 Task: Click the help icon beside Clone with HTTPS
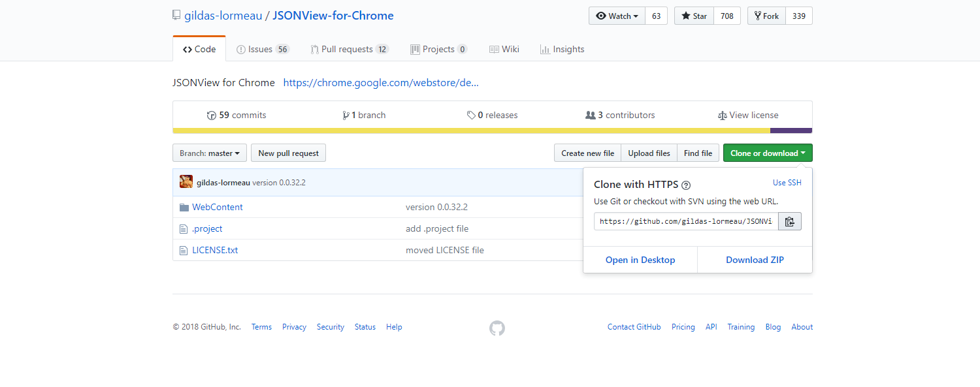click(686, 185)
